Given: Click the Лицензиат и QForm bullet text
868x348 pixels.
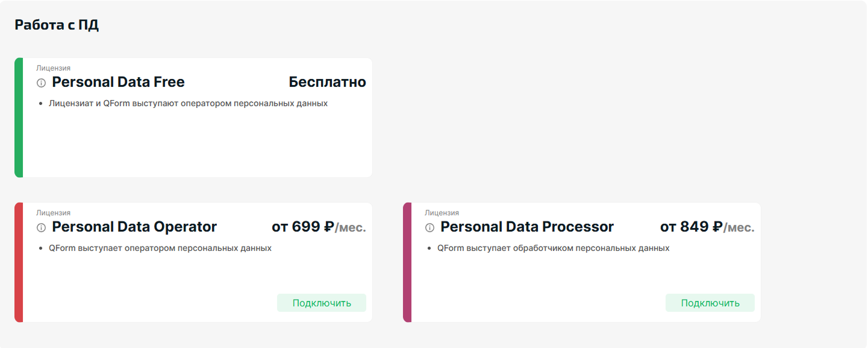Looking at the screenshot, I should (188, 103).
